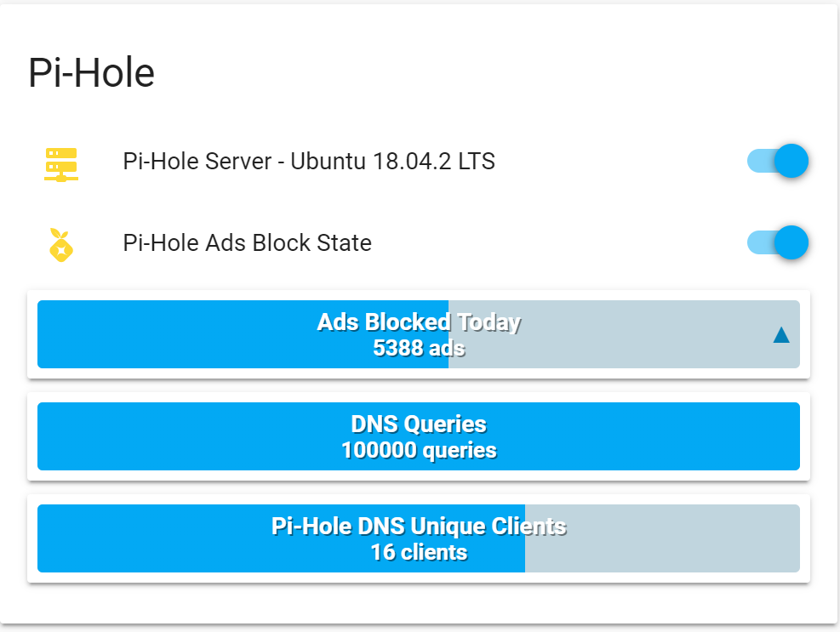Click the 5388 ads value text
This screenshot has width=840, height=632.
[419, 348]
